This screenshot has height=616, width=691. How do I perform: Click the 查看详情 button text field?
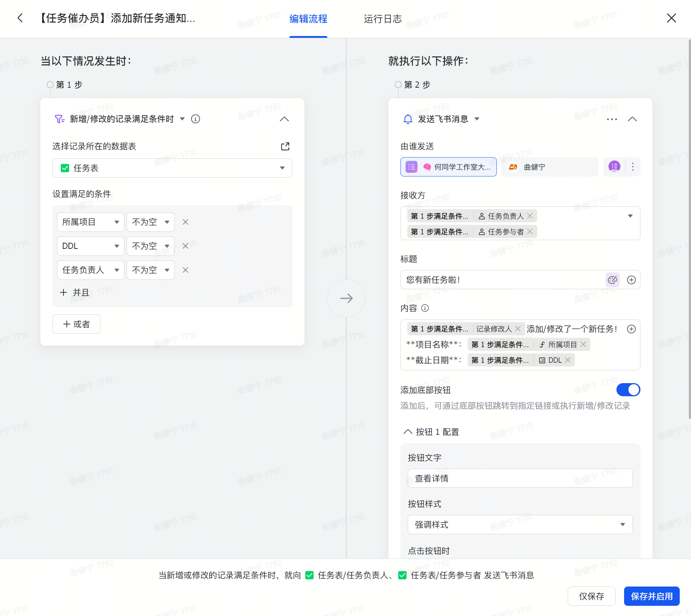pos(520,478)
